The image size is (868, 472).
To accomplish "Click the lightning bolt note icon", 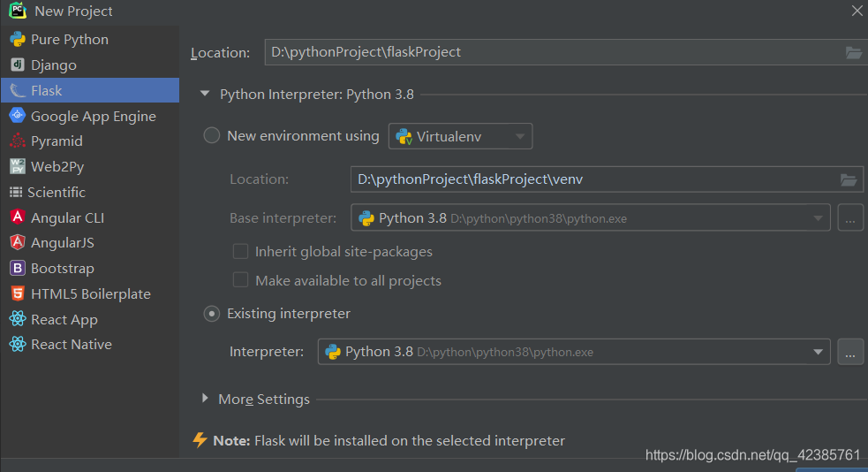I will tap(200, 440).
